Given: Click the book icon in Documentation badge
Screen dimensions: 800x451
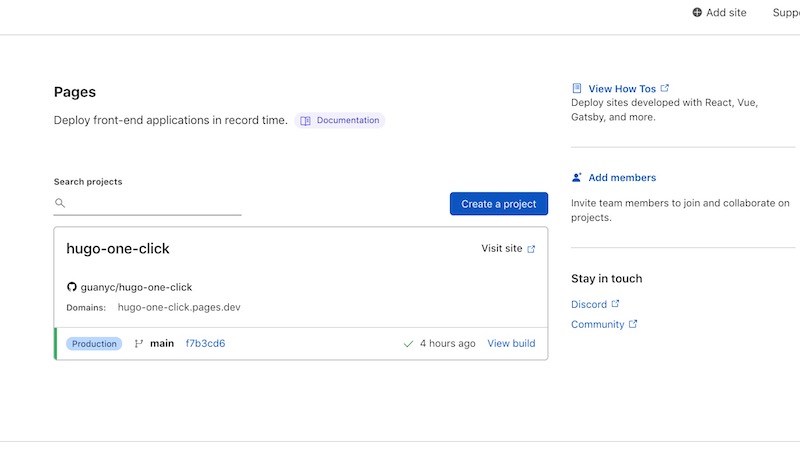Looking at the screenshot, I should [x=305, y=121].
